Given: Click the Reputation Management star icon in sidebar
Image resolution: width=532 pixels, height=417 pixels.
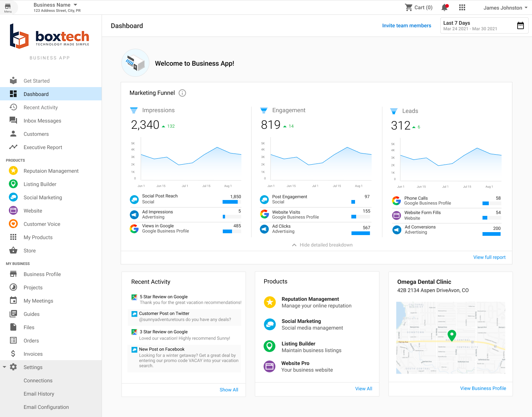Looking at the screenshot, I should 13,170.
